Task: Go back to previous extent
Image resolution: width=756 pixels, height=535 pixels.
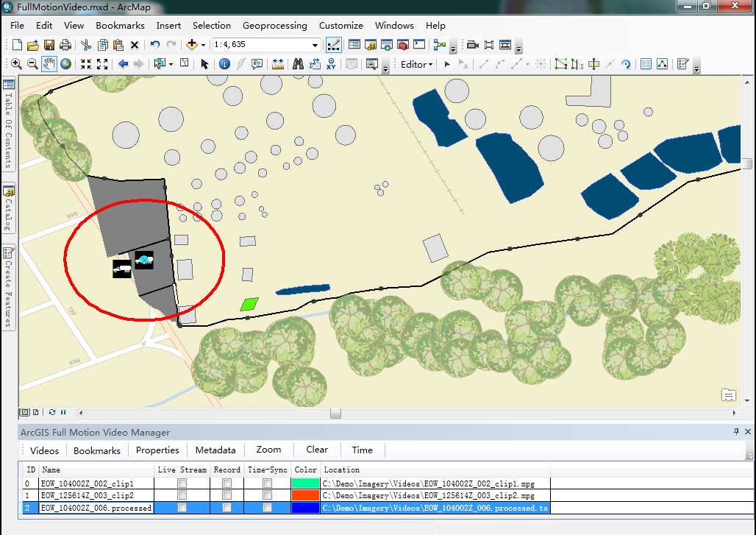Action: 123,64
